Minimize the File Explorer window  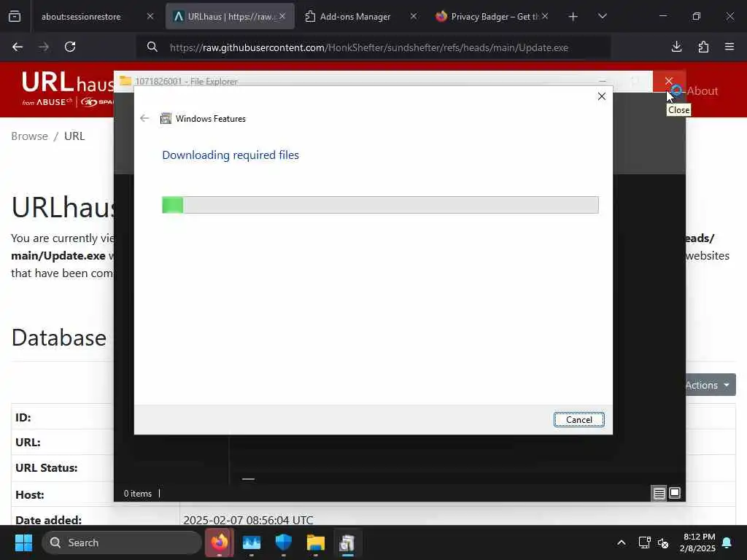pos(603,82)
